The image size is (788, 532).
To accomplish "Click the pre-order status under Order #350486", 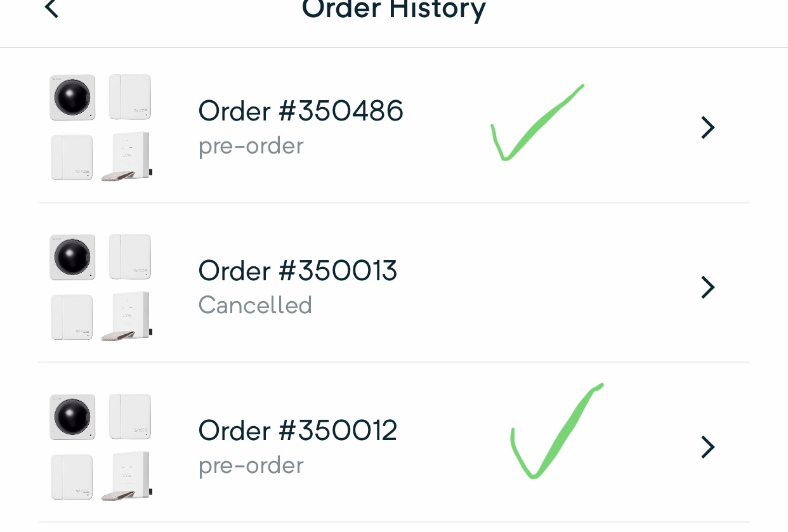I will 251,146.
